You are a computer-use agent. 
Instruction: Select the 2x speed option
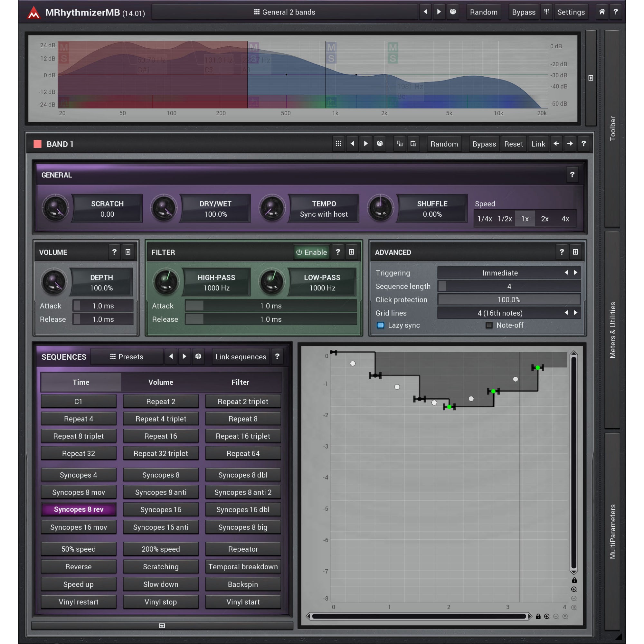click(x=545, y=219)
